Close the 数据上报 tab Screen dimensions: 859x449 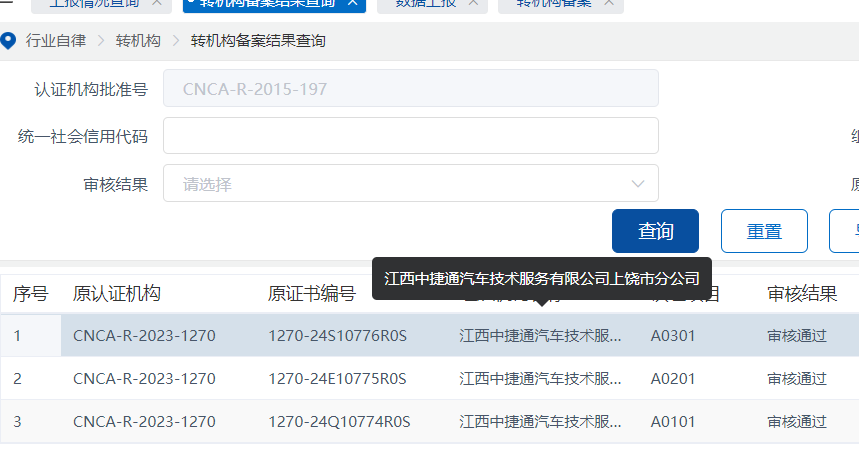(473, 3)
